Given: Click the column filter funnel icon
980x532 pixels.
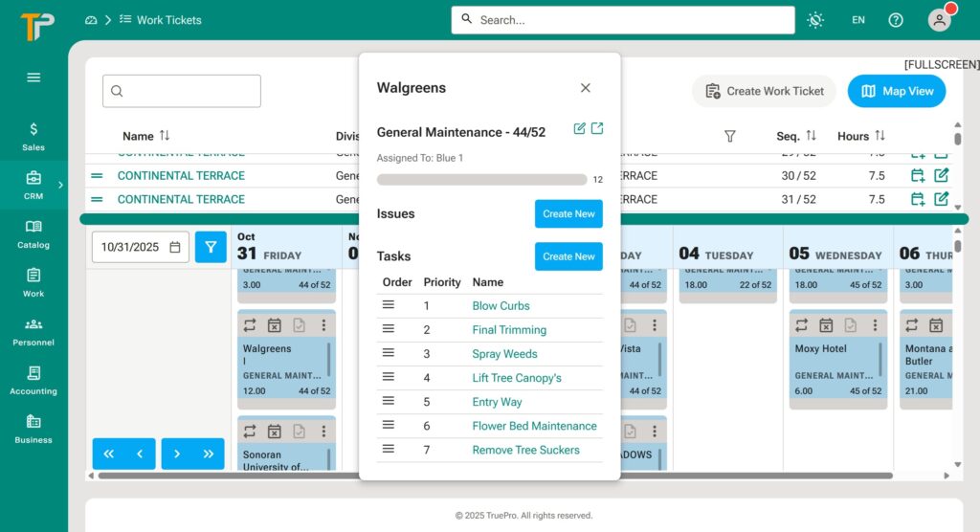Looking at the screenshot, I should click(x=730, y=137).
